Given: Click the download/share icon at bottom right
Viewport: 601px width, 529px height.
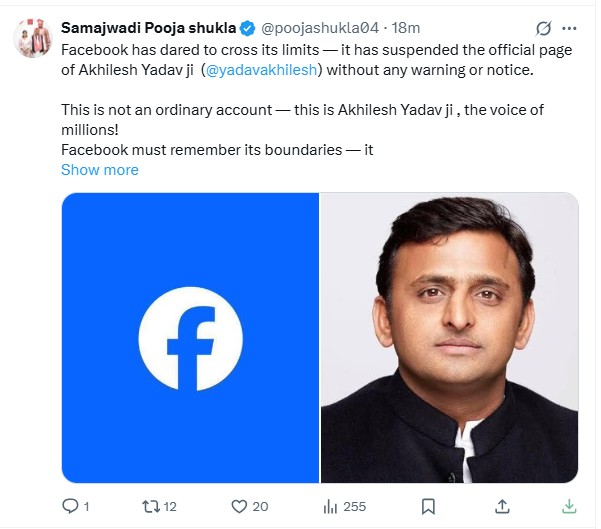Looking at the screenshot, I should [568, 506].
